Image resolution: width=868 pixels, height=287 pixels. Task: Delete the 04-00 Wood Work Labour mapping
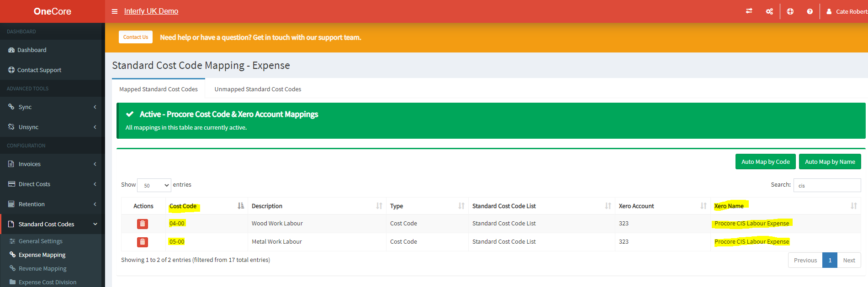coord(143,224)
